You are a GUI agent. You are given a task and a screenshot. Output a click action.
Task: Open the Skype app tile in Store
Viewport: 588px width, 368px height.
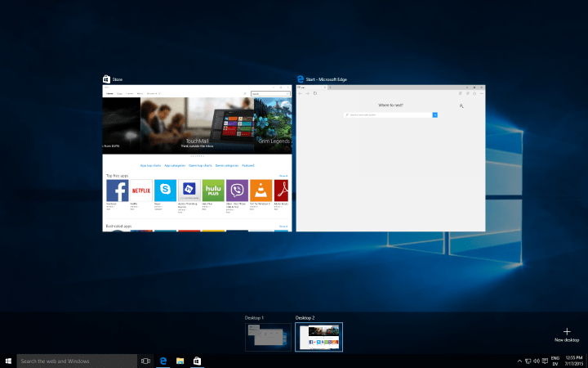[x=165, y=191]
